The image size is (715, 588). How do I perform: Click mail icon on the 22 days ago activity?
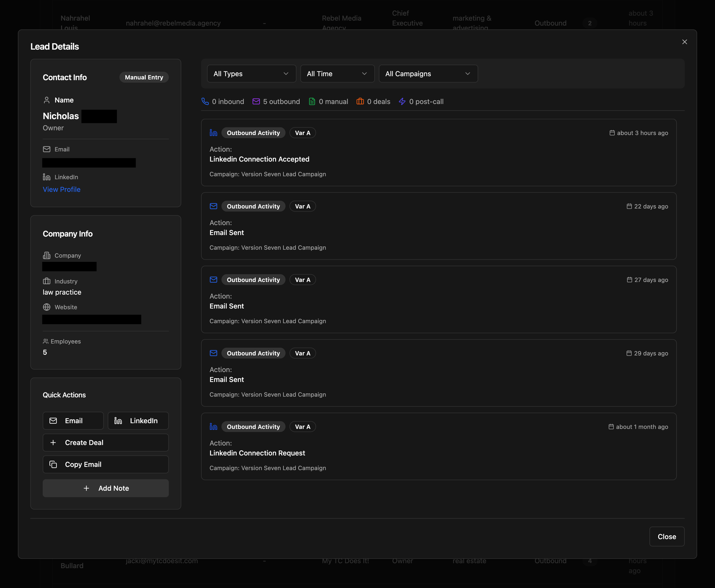point(213,206)
